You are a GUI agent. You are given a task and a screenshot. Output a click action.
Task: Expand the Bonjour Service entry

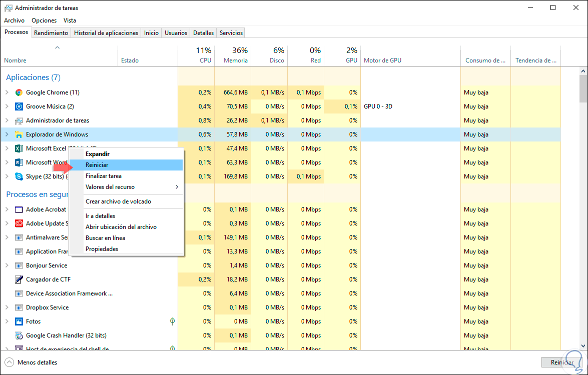coord(7,265)
